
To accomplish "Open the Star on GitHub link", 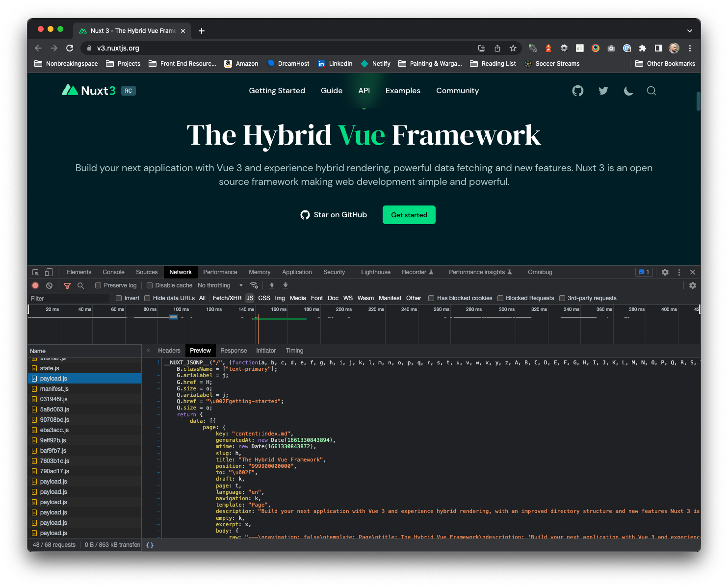I will pyautogui.click(x=333, y=215).
